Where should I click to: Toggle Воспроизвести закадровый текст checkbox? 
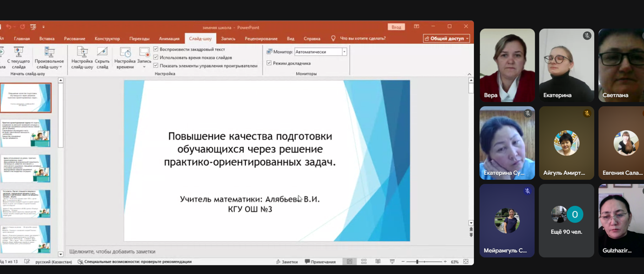[156, 49]
